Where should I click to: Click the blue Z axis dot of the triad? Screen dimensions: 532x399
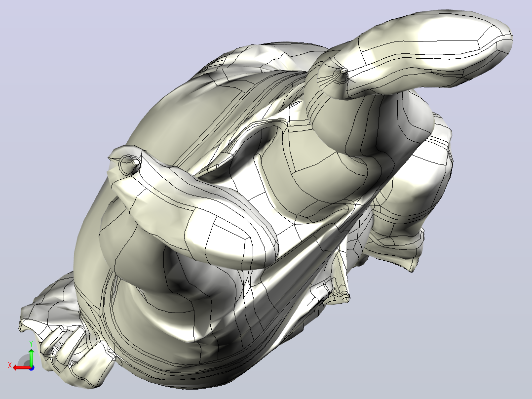pos(32,368)
